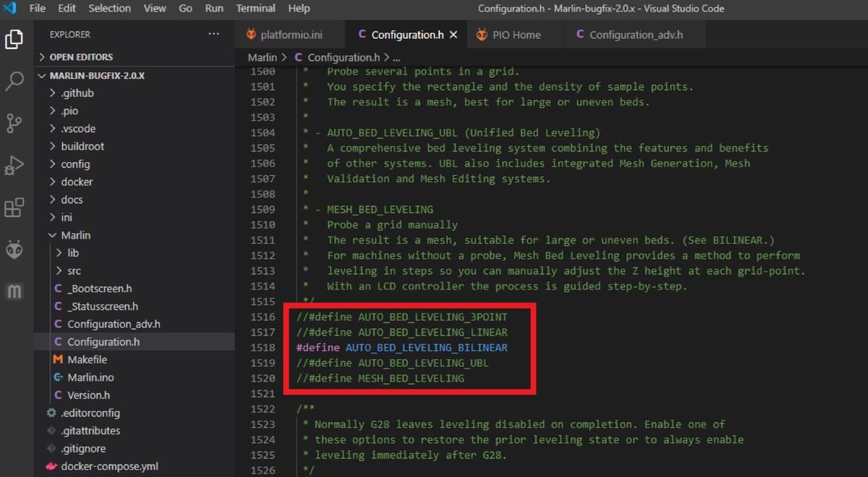
Task: Open Explorer's three-dot more actions menu
Action: click(x=213, y=34)
